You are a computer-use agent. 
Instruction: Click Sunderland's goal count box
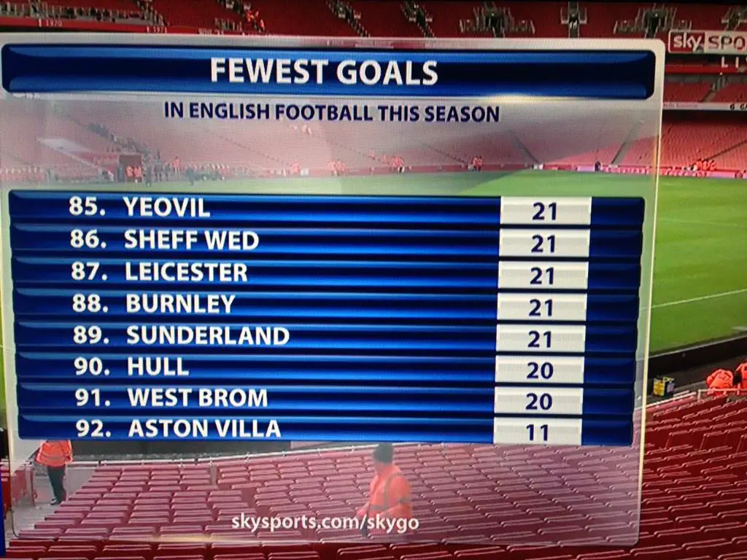[x=541, y=338]
